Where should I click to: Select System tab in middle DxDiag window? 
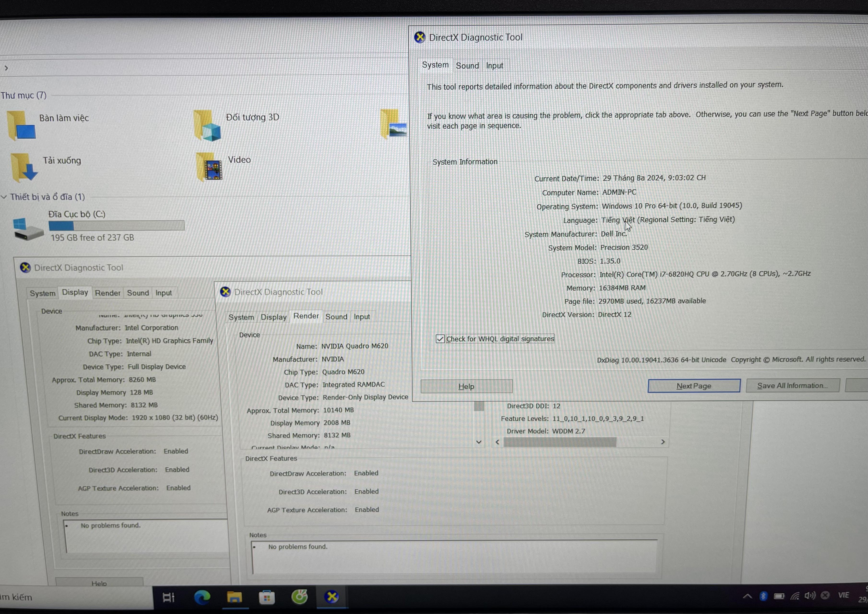tap(241, 317)
